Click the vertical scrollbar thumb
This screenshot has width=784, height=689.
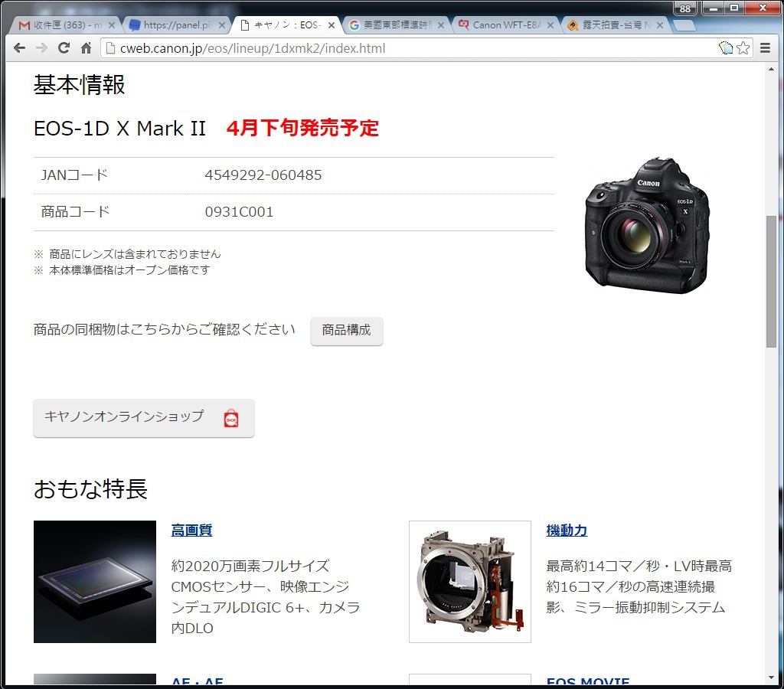point(771,281)
